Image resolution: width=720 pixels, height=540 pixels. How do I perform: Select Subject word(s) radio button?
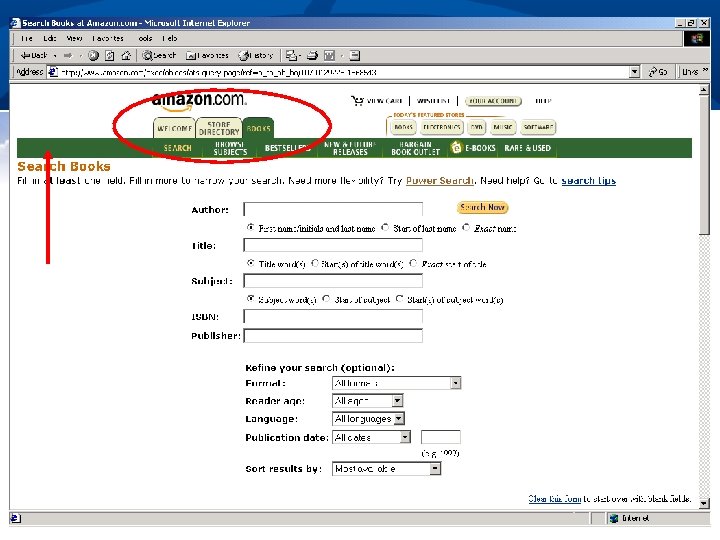(250, 299)
